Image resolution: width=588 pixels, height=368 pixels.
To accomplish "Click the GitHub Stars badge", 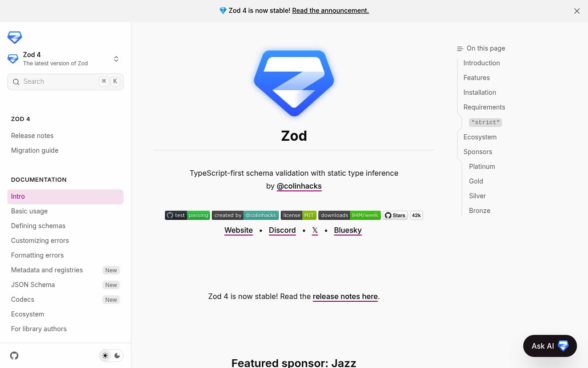I will tap(402, 215).
